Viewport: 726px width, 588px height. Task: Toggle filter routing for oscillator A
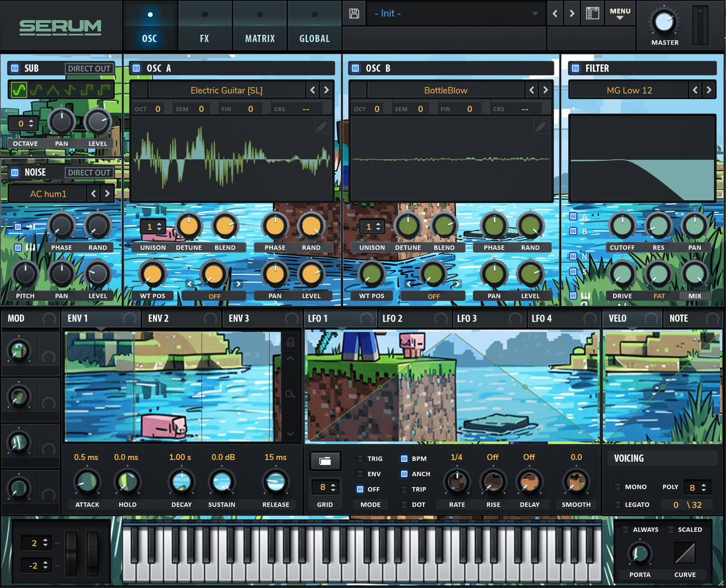coord(573,217)
